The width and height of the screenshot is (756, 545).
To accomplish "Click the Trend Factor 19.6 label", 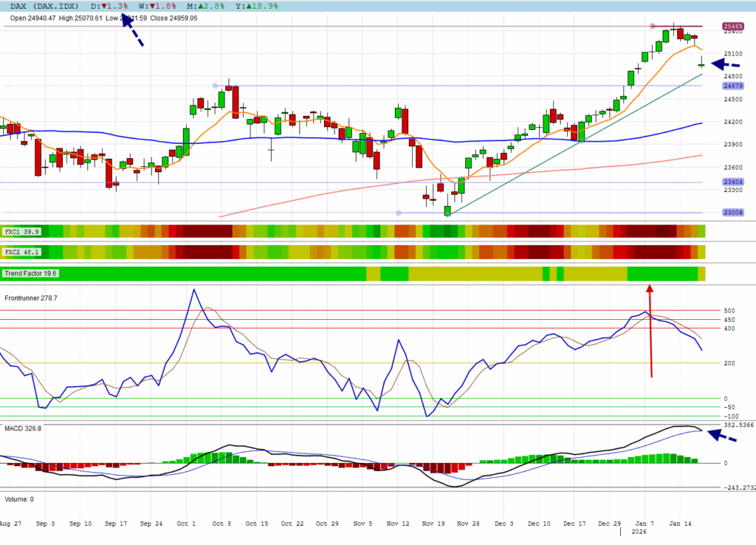I will (x=31, y=273).
